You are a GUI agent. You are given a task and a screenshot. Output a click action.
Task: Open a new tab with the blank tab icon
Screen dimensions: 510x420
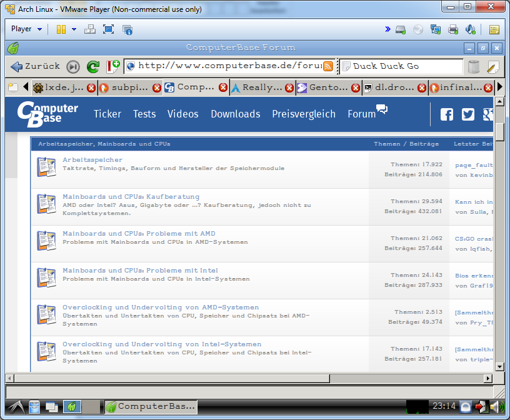click(x=12, y=87)
